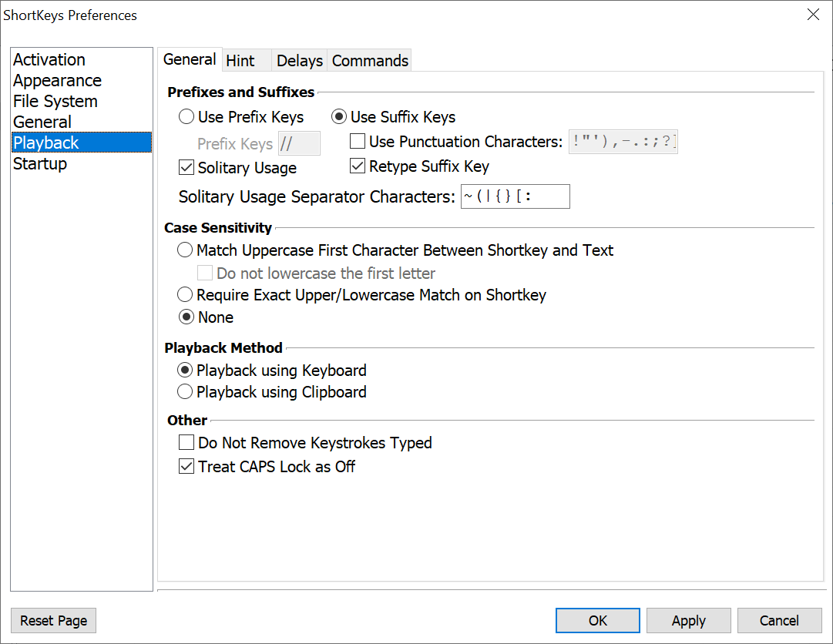The image size is (833, 644).
Task: Switch to the Commands tab
Action: 370,61
